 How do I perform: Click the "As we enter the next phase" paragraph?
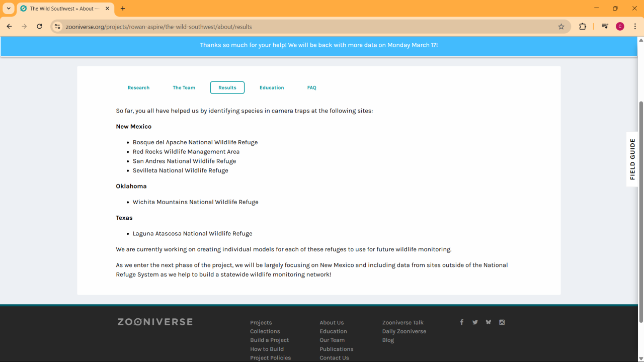(312, 269)
